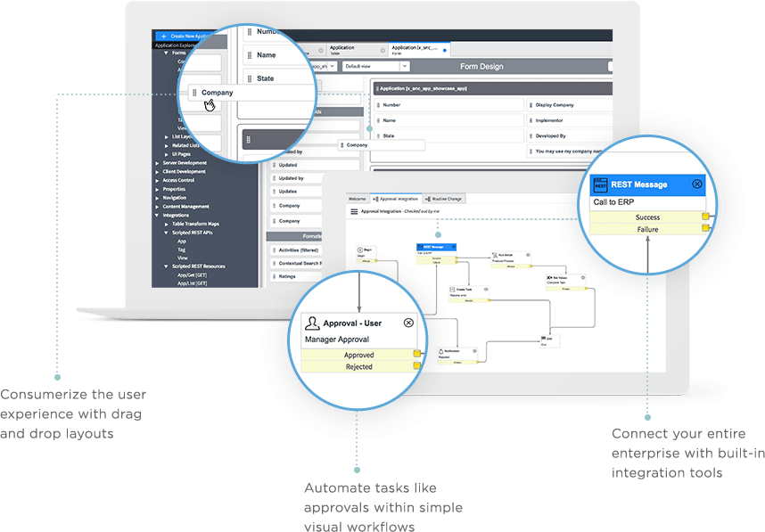Select the Updates field in the field list
The width and height of the screenshot is (765, 532).
tap(297, 192)
